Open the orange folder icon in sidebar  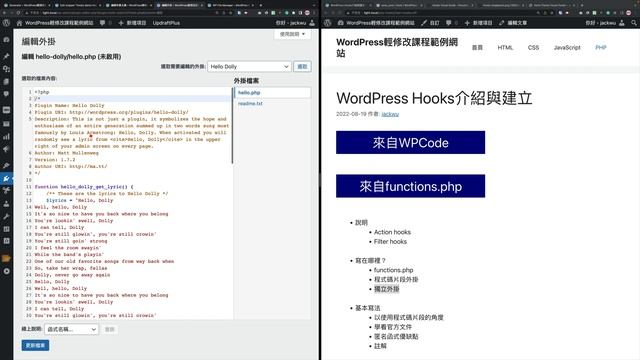tap(6, 258)
